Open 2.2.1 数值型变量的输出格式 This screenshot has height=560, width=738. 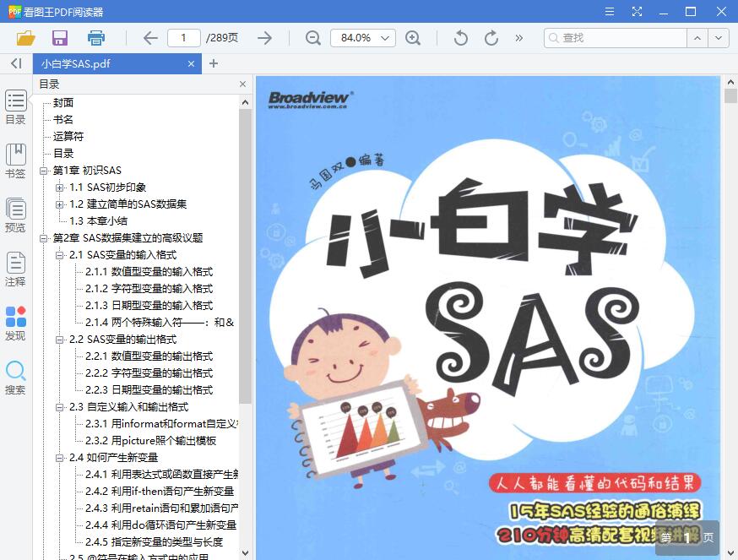pos(149,356)
